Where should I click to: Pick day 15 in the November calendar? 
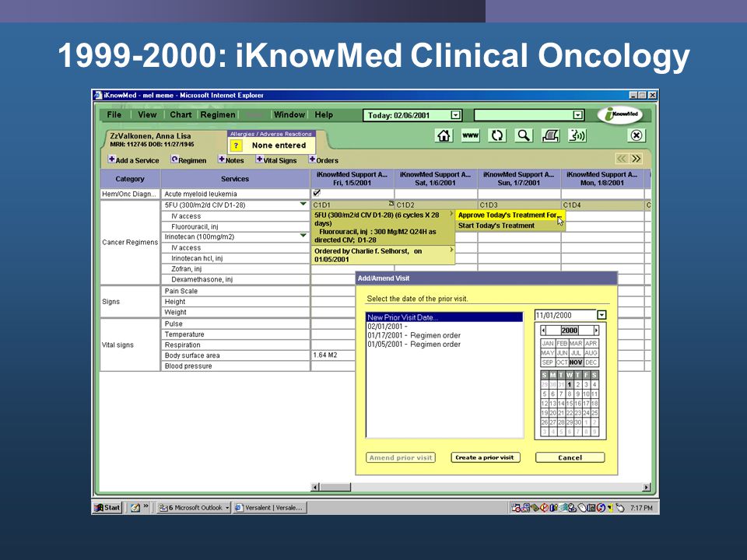coord(570,404)
